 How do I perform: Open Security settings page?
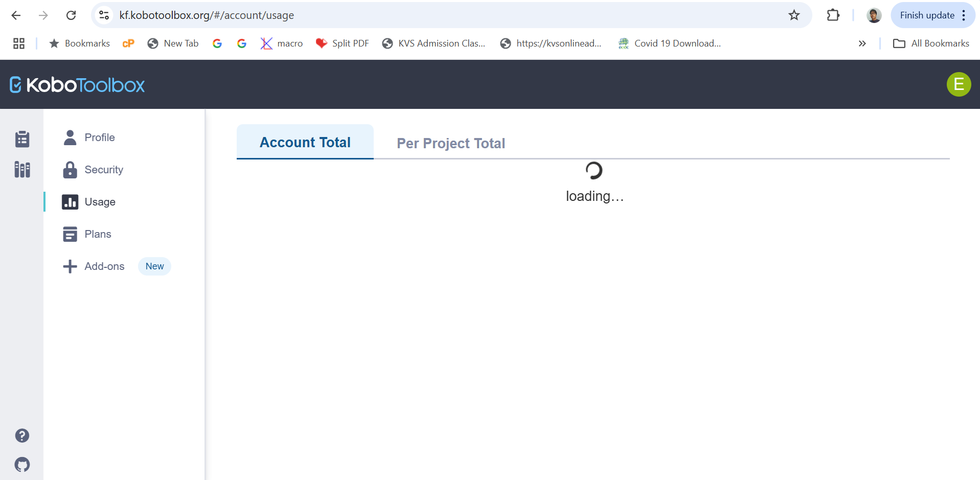tap(104, 170)
